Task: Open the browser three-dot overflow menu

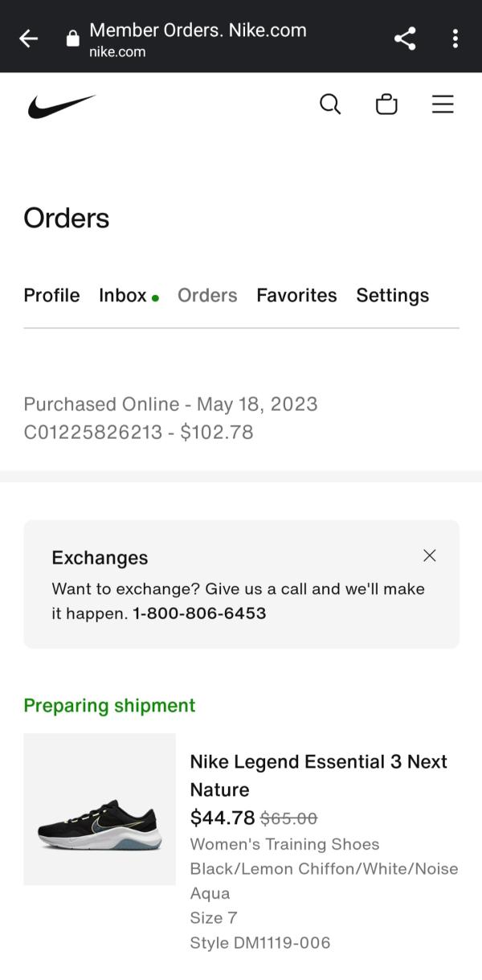Action: pyautogui.click(x=455, y=38)
